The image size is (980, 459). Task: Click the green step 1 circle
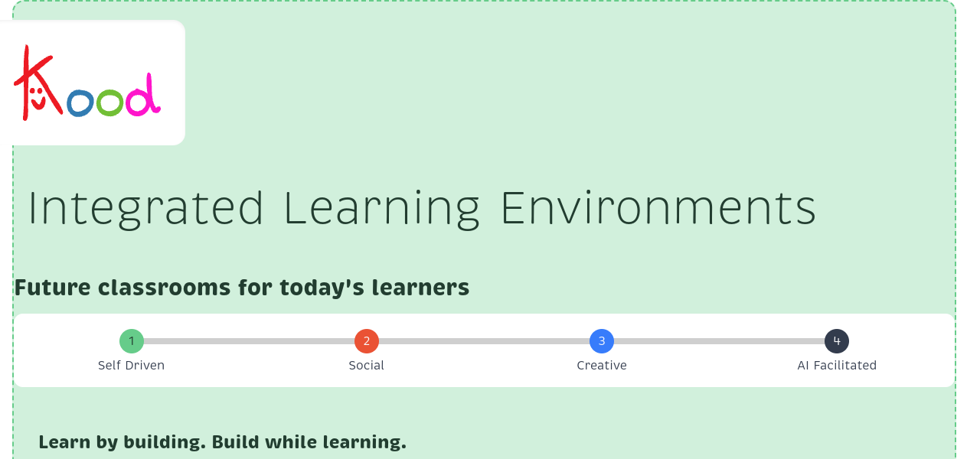132,341
